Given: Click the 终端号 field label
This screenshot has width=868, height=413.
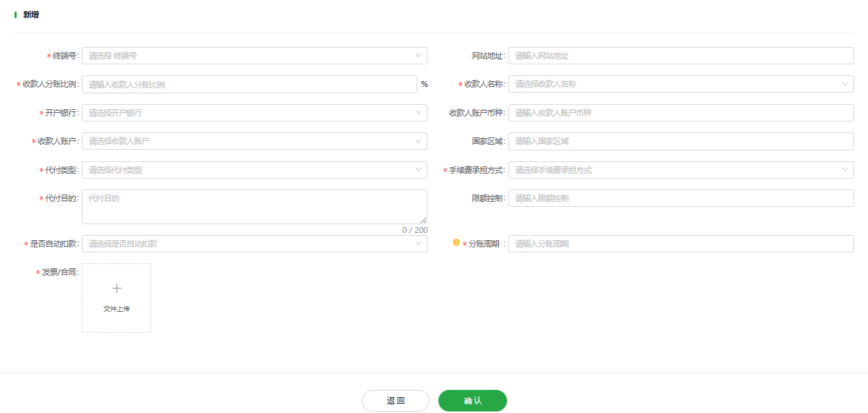Looking at the screenshot, I should click(x=65, y=56).
